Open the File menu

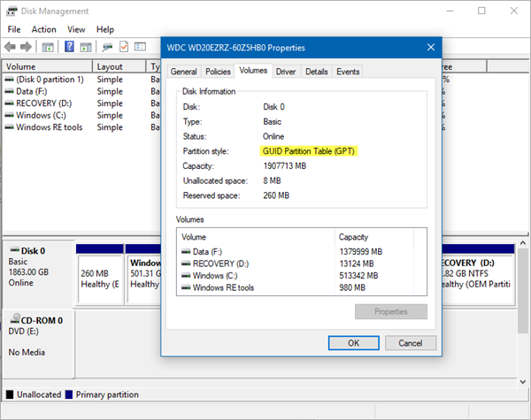(14, 29)
